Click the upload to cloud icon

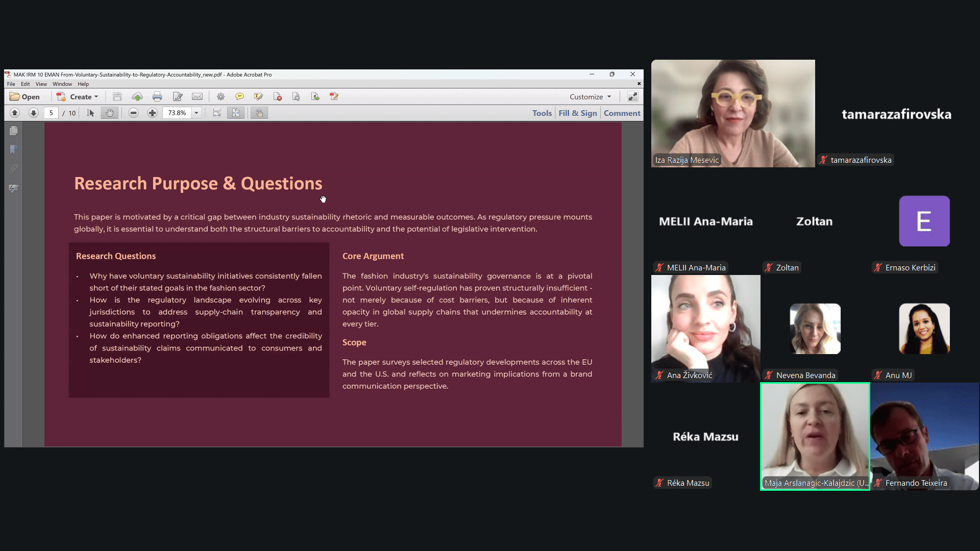(137, 96)
